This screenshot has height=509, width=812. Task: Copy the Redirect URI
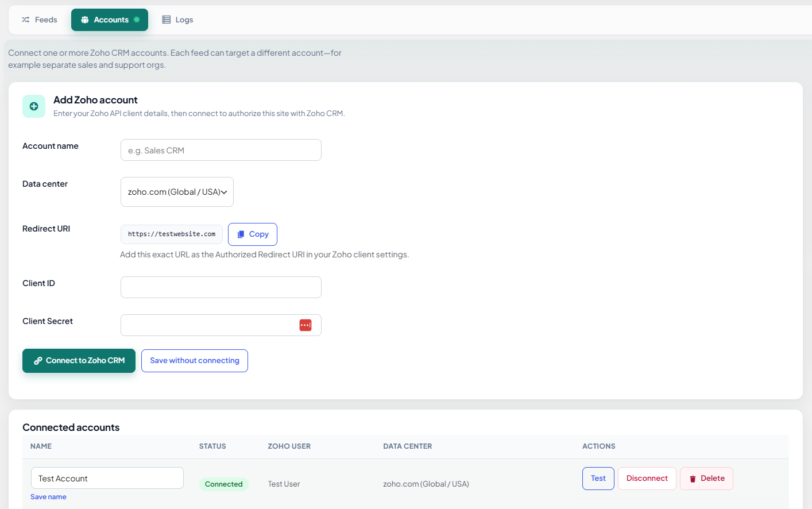point(253,234)
